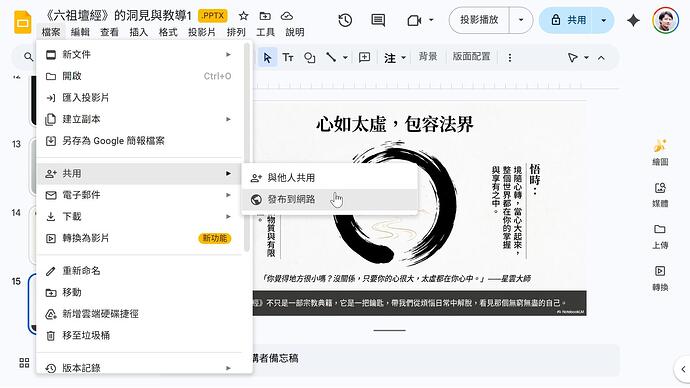This screenshot has height=388, width=690.
Task: Open the 插入 menu
Action: click(x=139, y=32)
